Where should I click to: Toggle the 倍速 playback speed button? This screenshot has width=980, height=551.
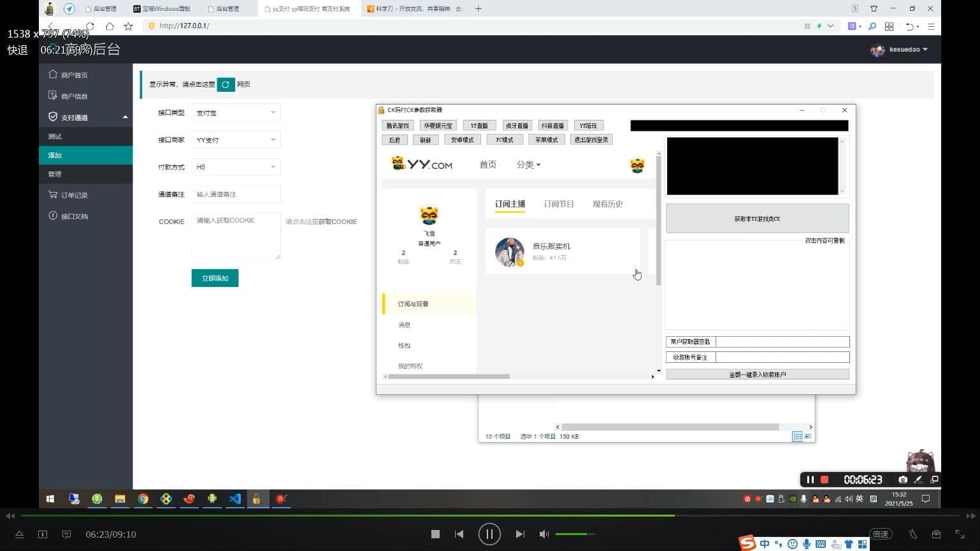point(881,534)
